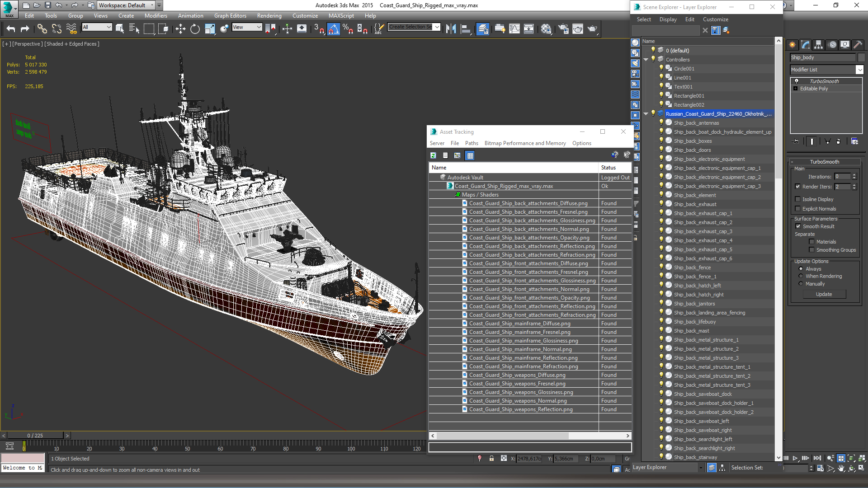Toggle visibility bulb of Circle001
The height and width of the screenshot is (488, 868).
[x=661, y=68]
